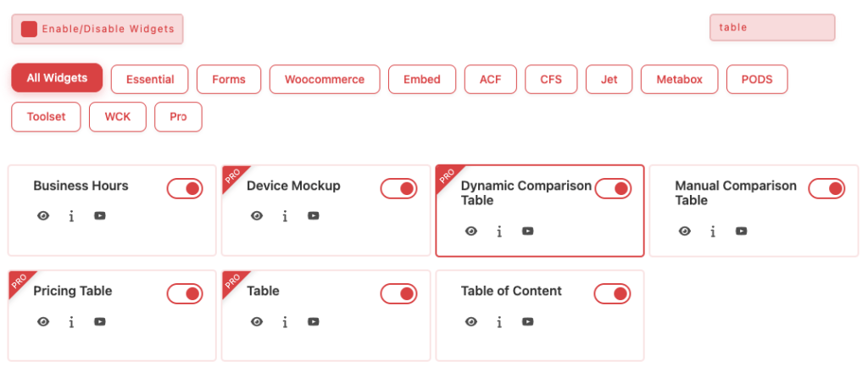The width and height of the screenshot is (868, 373).
Task: Click the Metabox filter button
Action: tap(679, 80)
